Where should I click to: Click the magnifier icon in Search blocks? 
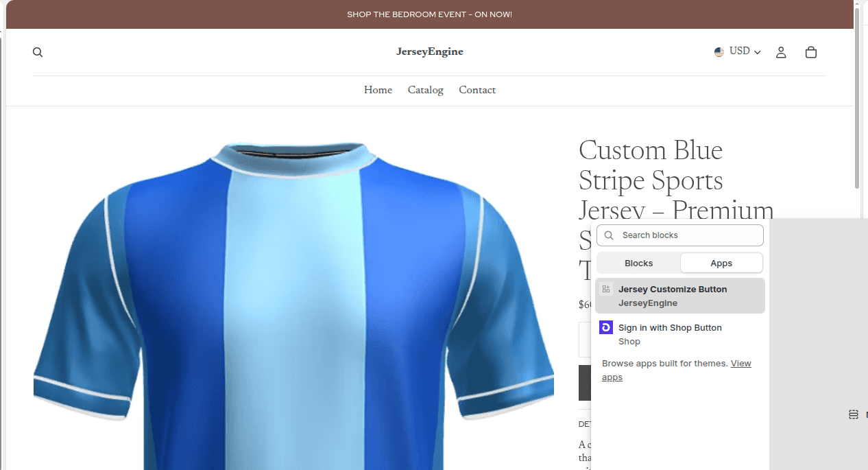(x=609, y=235)
